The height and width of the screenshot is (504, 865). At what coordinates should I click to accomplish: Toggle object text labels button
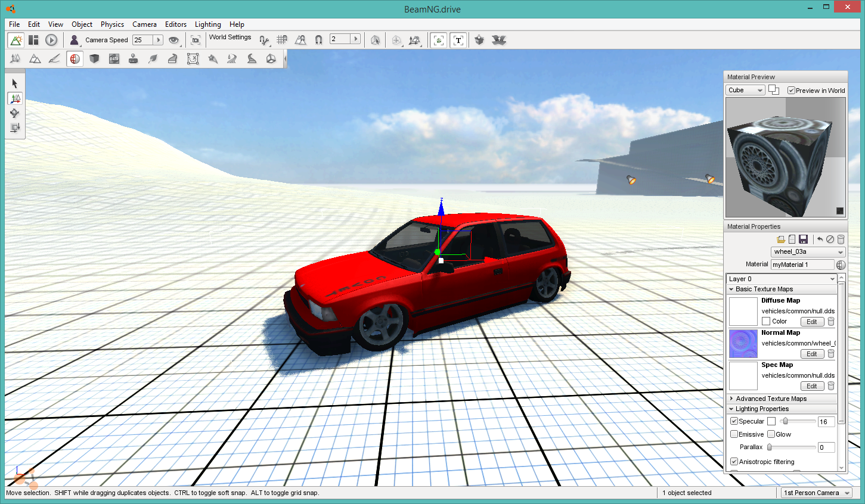coord(458,40)
